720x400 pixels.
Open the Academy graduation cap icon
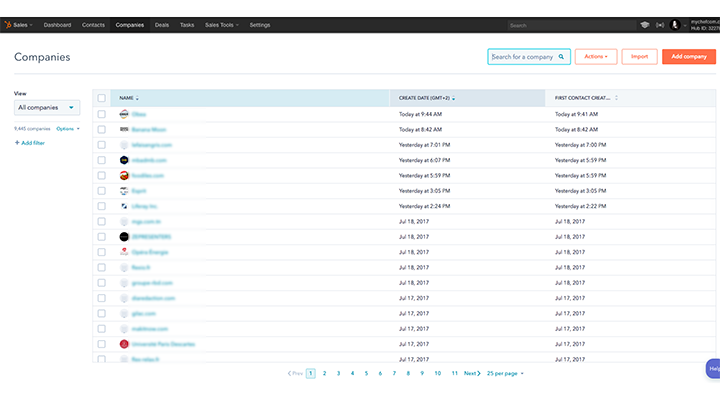[x=645, y=25]
